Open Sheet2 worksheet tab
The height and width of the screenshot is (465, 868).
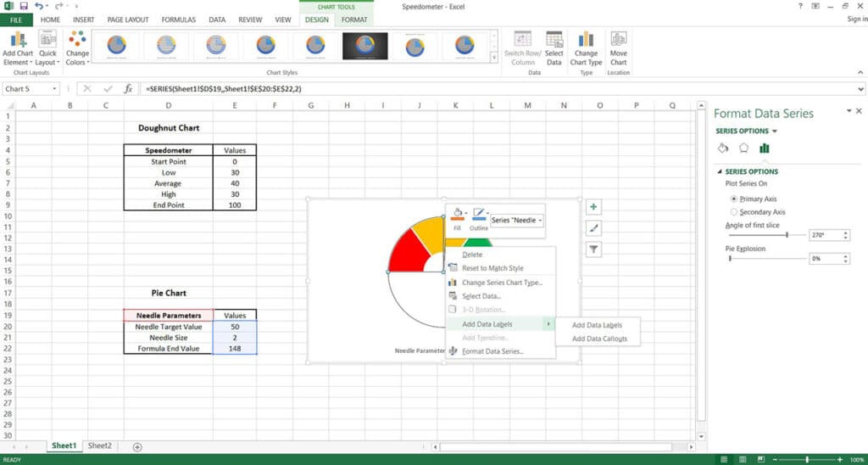(x=100, y=445)
